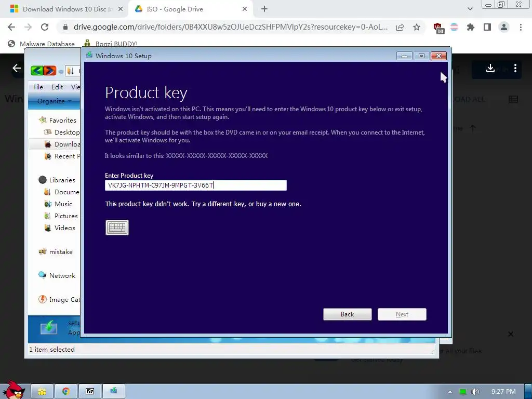Close the ISO - Google Drive tab
Screen dimensions: 532x399
click(245, 9)
